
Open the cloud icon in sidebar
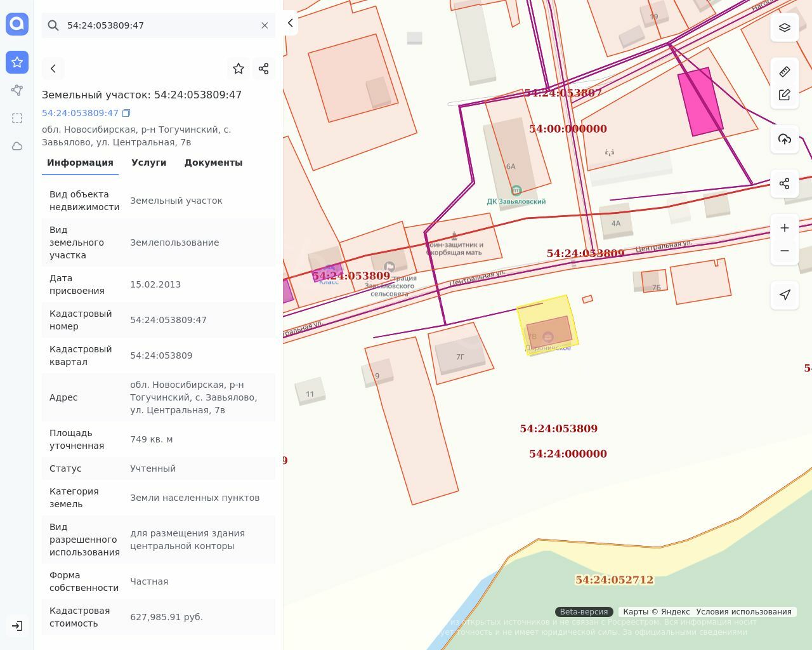pyautogui.click(x=17, y=146)
